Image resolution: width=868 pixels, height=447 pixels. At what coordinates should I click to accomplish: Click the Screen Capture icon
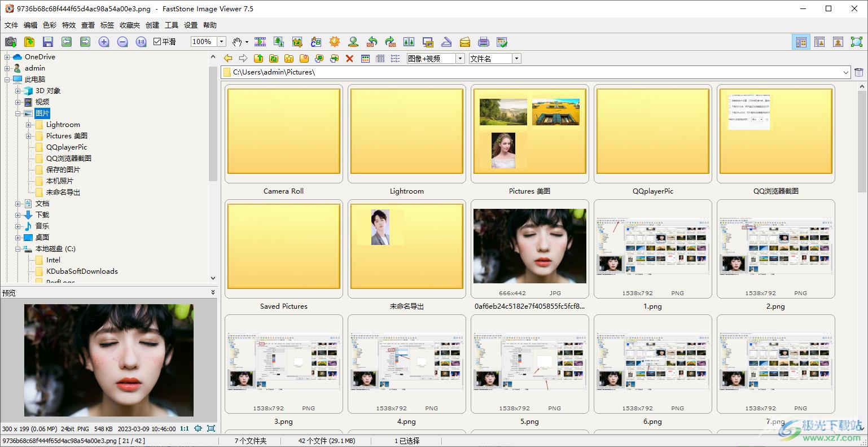[428, 42]
